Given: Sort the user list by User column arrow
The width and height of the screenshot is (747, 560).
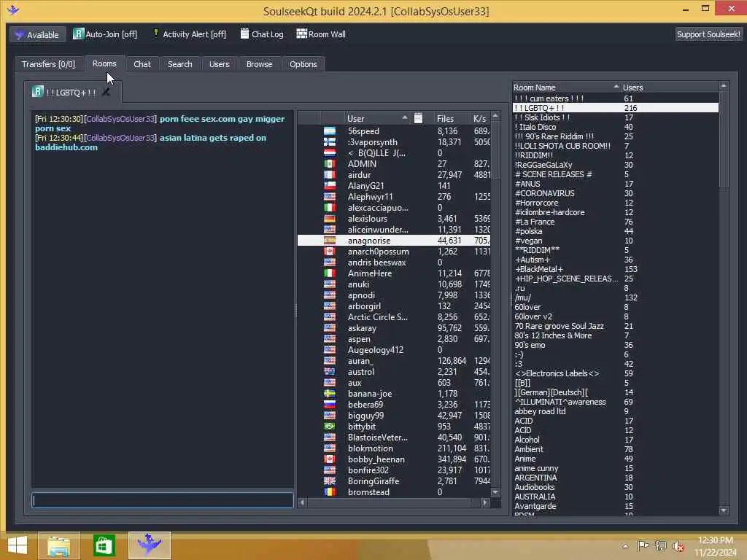Looking at the screenshot, I should click(x=404, y=117).
